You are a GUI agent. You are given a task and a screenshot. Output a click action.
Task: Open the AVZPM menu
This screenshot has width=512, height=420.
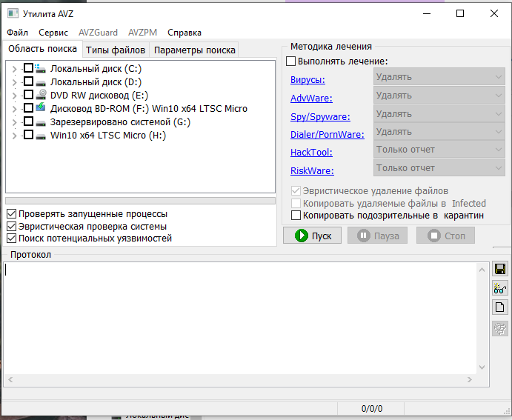tap(142, 33)
